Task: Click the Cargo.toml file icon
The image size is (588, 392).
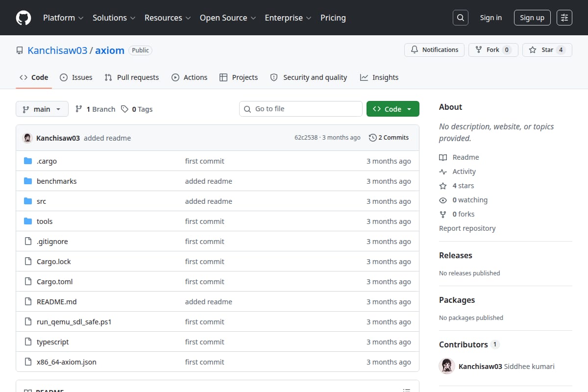Action: [x=28, y=282]
